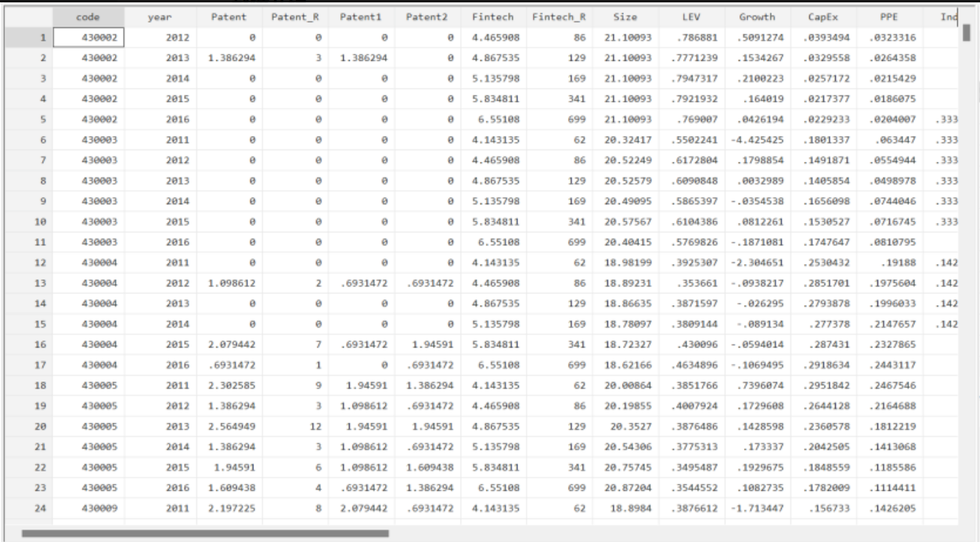Click the vertical scrollbar thumb

(x=967, y=34)
